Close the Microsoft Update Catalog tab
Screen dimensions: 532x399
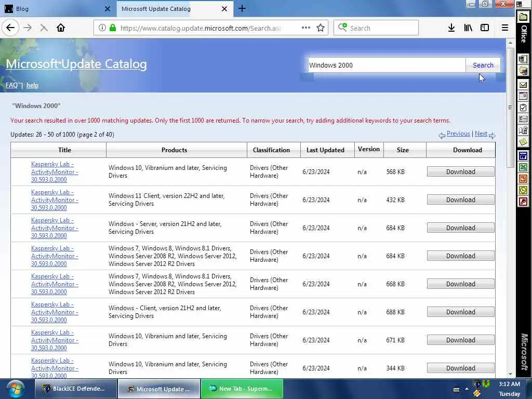click(224, 9)
